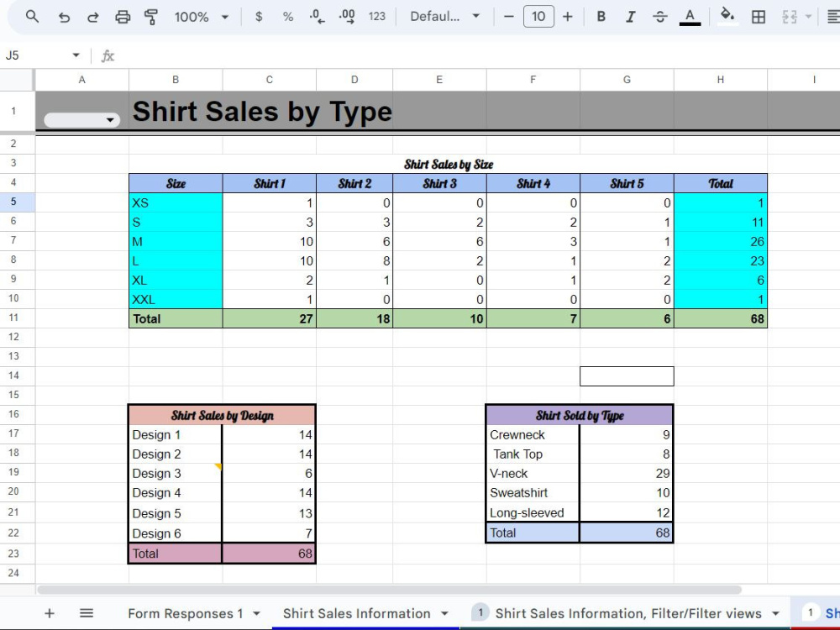This screenshot has width=840, height=630.
Task: Click the Add Sheet plus button
Action: 50,613
